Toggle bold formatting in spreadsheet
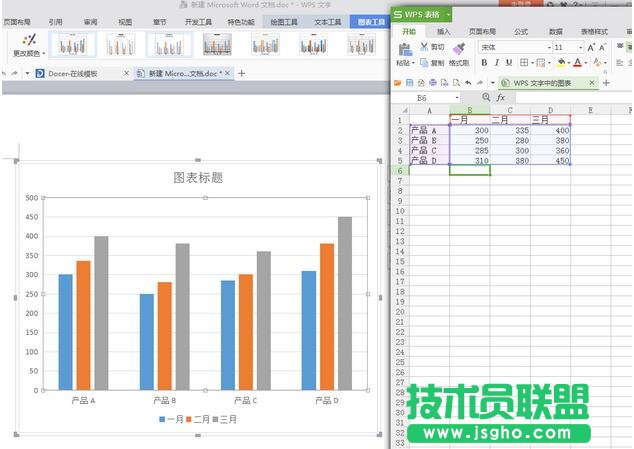This screenshot has width=634, height=449. tap(484, 63)
